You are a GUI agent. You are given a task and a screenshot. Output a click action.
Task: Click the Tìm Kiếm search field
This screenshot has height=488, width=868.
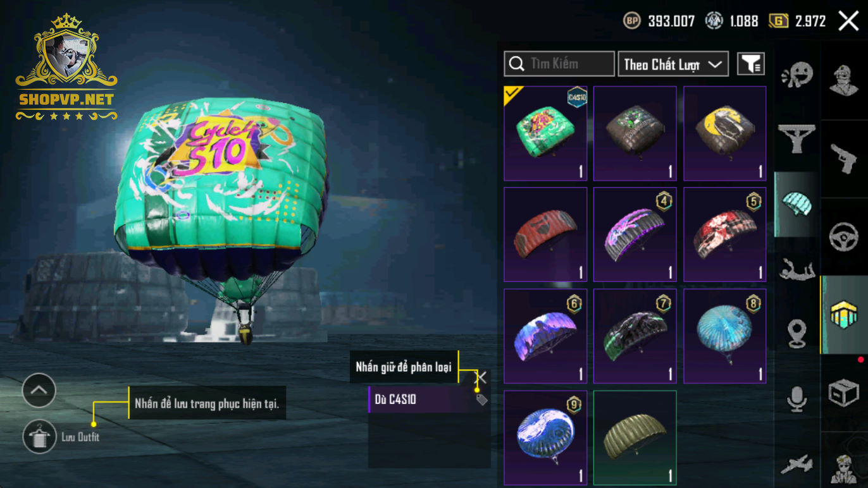[559, 64]
